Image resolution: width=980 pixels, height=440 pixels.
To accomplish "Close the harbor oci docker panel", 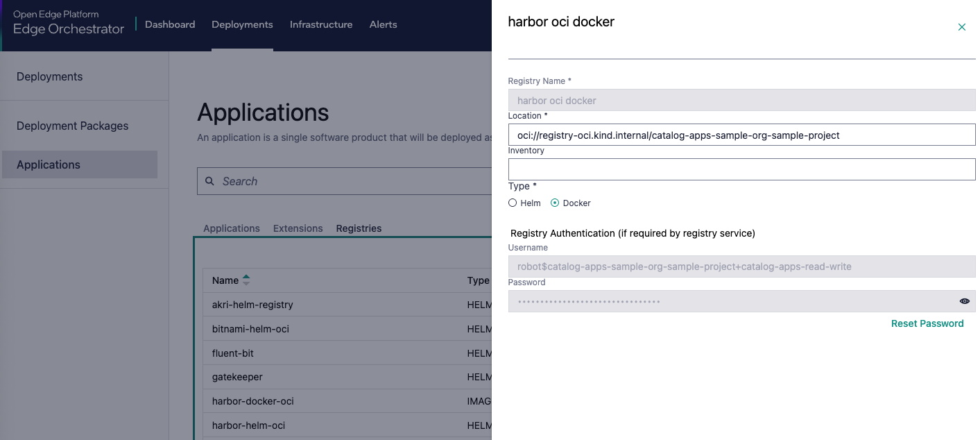I will pos(961,27).
